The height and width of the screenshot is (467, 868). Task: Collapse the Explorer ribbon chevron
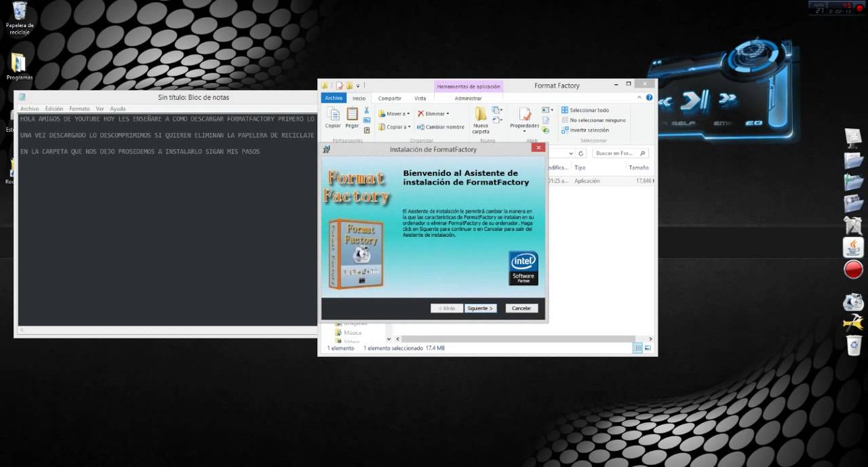[x=639, y=98]
